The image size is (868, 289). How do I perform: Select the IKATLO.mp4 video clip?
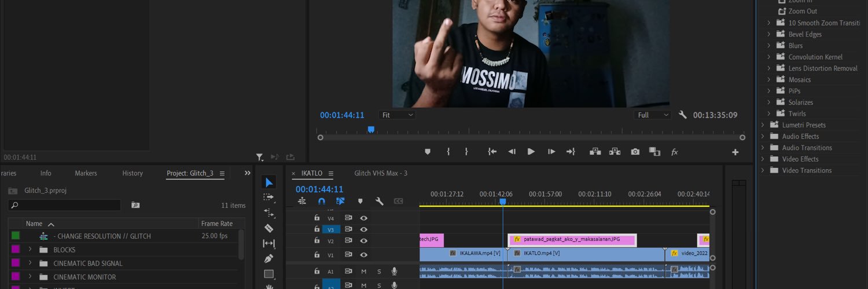coord(586,254)
